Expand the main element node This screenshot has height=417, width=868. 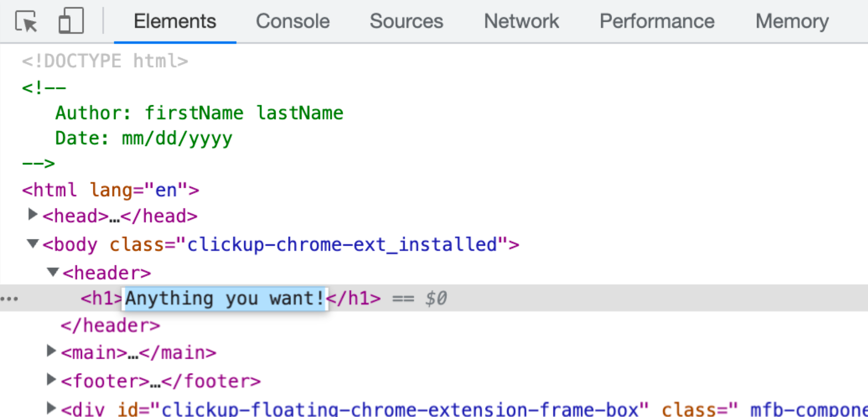point(51,351)
